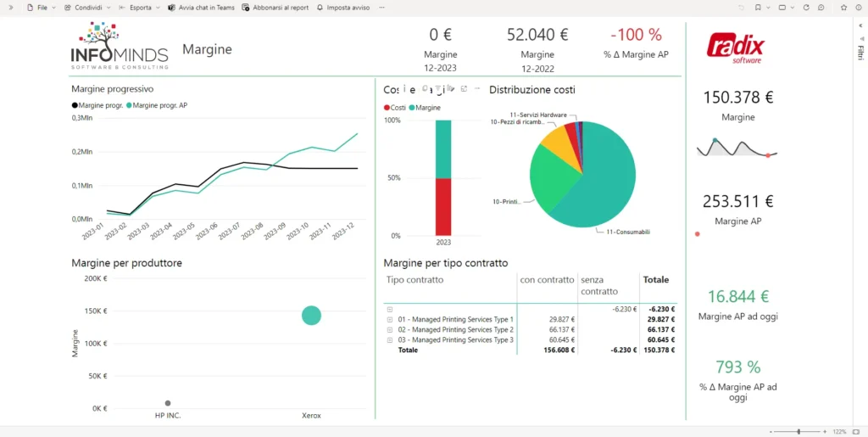The height and width of the screenshot is (437, 868).
Task: Click the 2023-12 x-axis label
Action: pos(344,231)
